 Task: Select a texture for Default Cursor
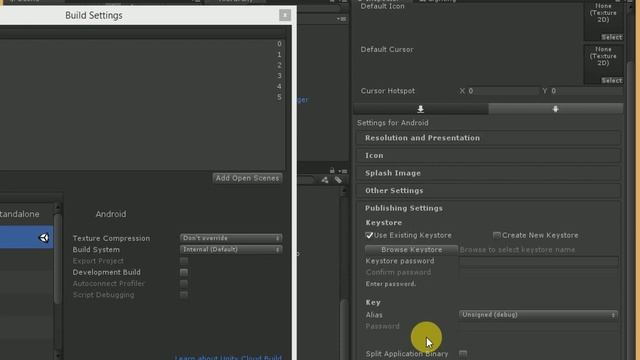click(x=611, y=80)
